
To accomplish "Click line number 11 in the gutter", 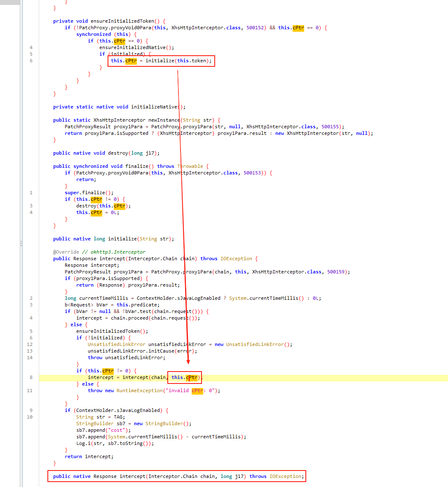I will coord(30,391).
